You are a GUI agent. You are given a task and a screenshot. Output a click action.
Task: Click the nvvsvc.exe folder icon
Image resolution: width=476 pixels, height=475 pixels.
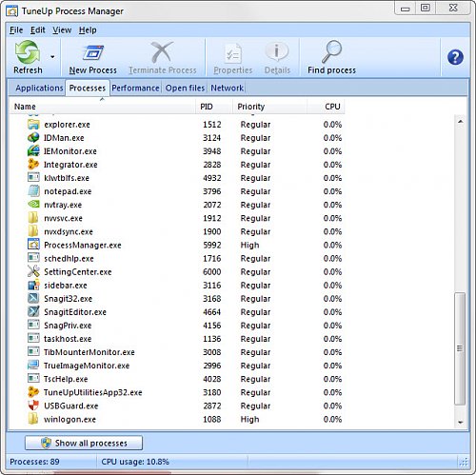(32, 218)
